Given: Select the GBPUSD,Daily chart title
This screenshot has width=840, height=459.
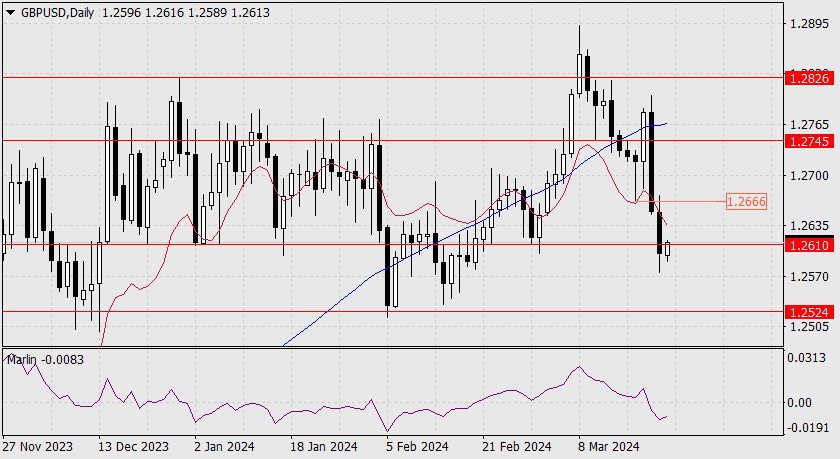Looking at the screenshot, I should click(57, 13).
